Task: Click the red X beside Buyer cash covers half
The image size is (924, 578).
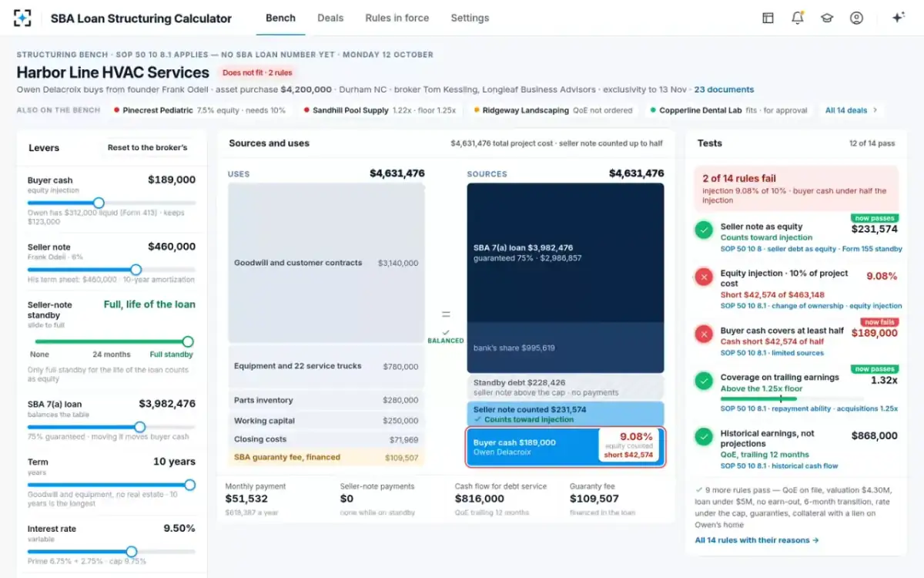Action: 704,334
